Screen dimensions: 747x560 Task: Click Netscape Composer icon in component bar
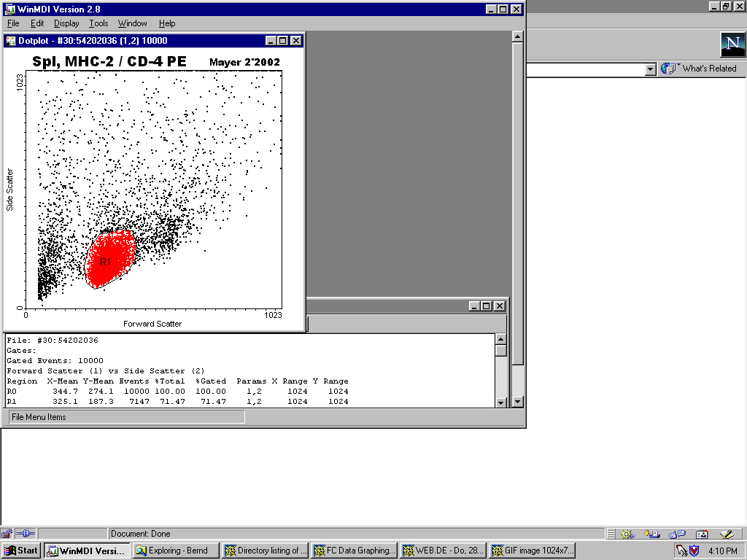(726, 534)
